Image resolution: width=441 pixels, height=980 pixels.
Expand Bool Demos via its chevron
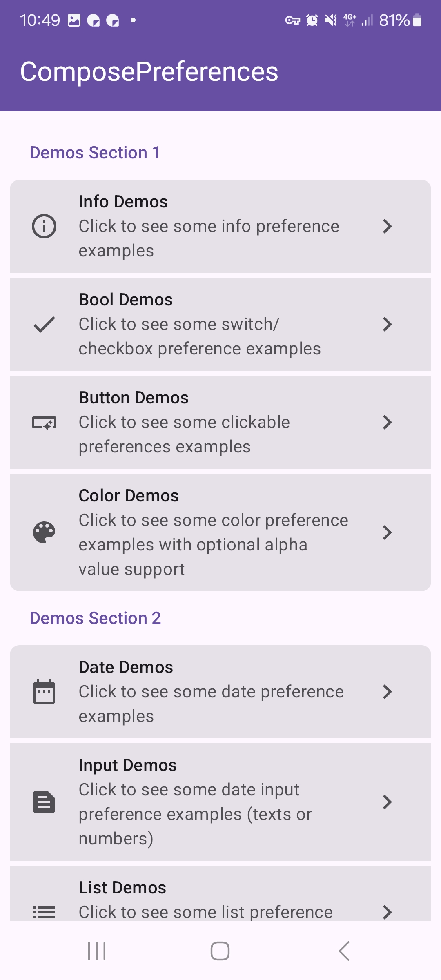[387, 324]
